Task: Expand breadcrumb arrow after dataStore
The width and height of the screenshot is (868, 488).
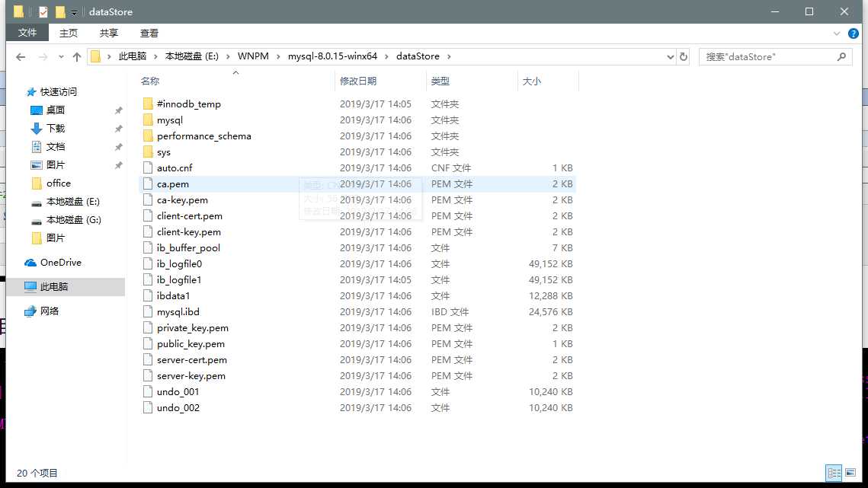Action: click(449, 56)
